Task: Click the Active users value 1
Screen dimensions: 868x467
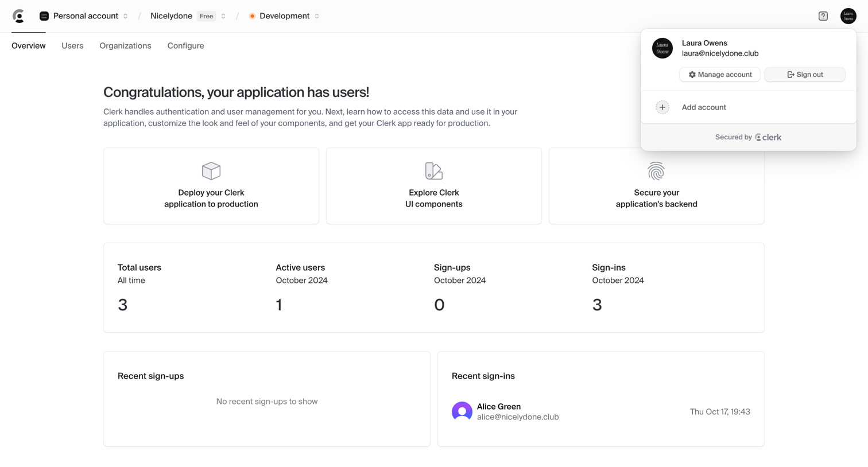Action: (279, 305)
